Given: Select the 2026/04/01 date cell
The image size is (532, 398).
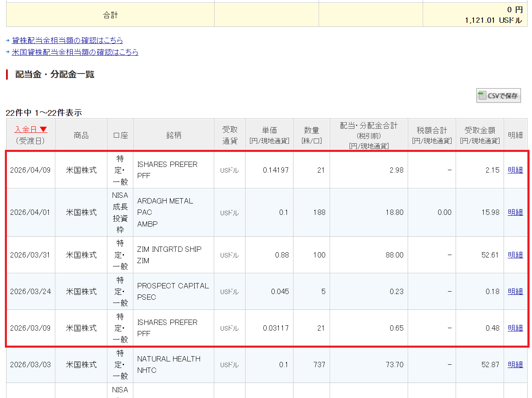Looking at the screenshot, I should (x=30, y=212).
